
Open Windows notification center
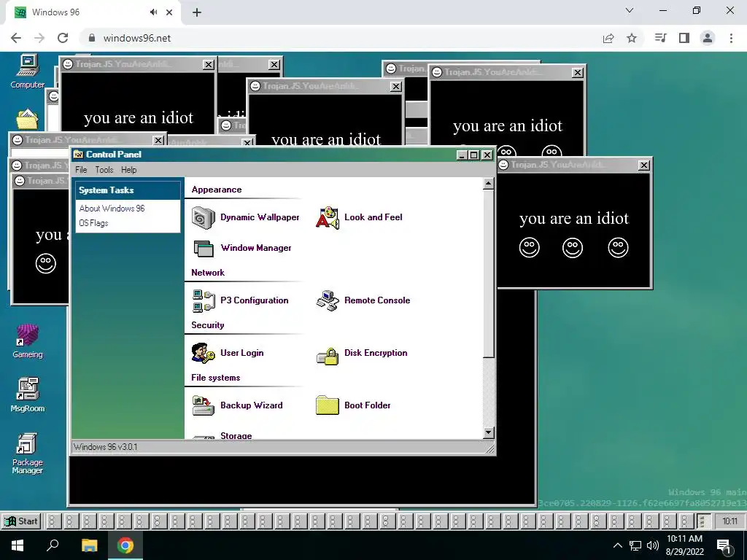point(724,546)
